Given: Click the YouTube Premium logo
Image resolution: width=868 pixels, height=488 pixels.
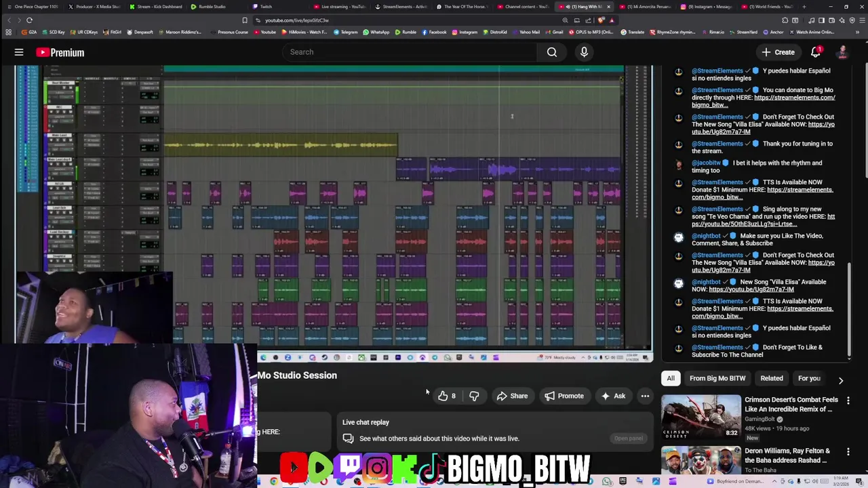Looking at the screenshot, I should click(60, 52).
